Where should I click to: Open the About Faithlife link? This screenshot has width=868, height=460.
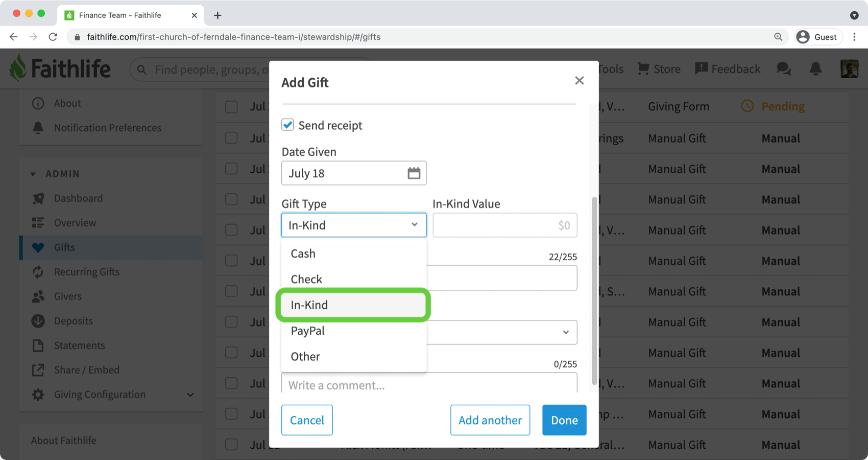click(64, 441)
